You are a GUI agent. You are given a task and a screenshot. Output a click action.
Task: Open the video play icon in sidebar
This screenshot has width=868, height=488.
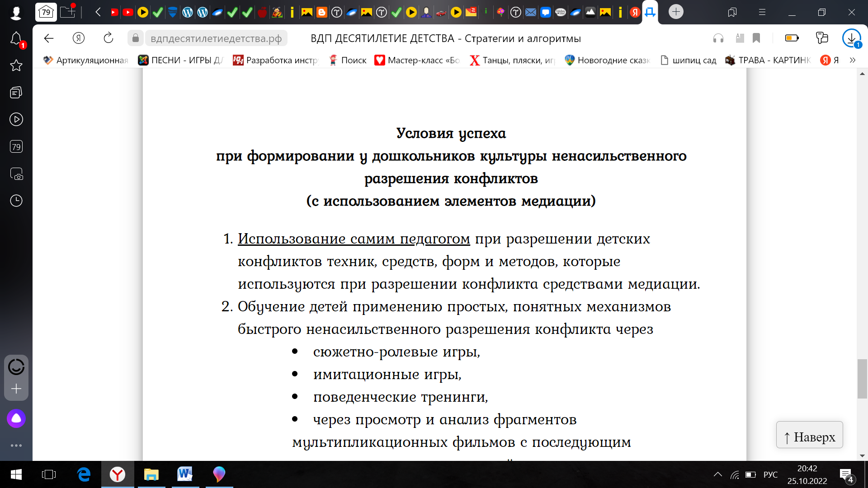click(x=16, y=119)
